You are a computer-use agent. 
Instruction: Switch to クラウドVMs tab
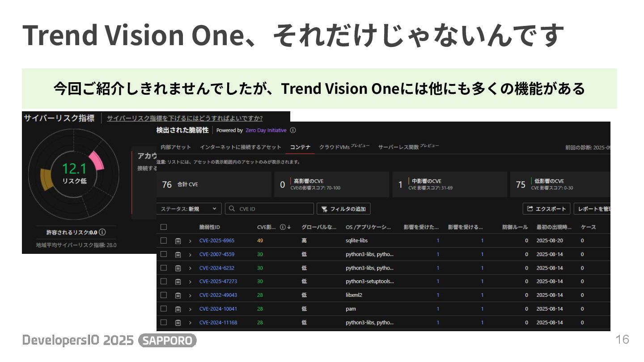[x=344, y=147]
